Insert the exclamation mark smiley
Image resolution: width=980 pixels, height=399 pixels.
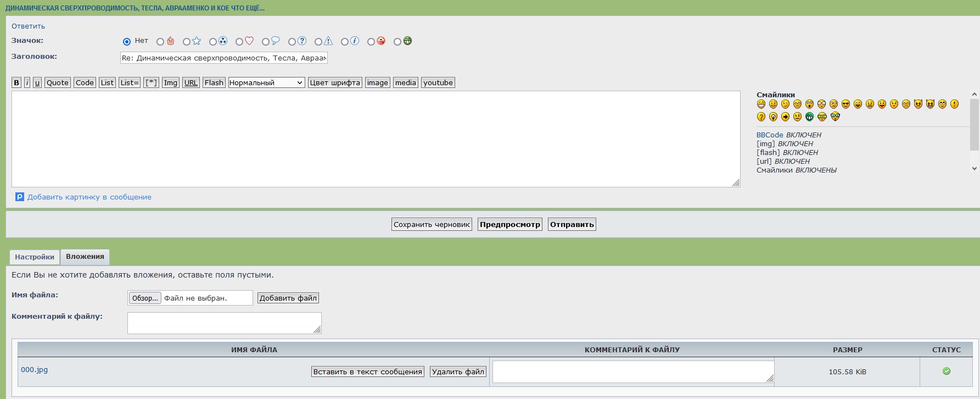[954, 104]
